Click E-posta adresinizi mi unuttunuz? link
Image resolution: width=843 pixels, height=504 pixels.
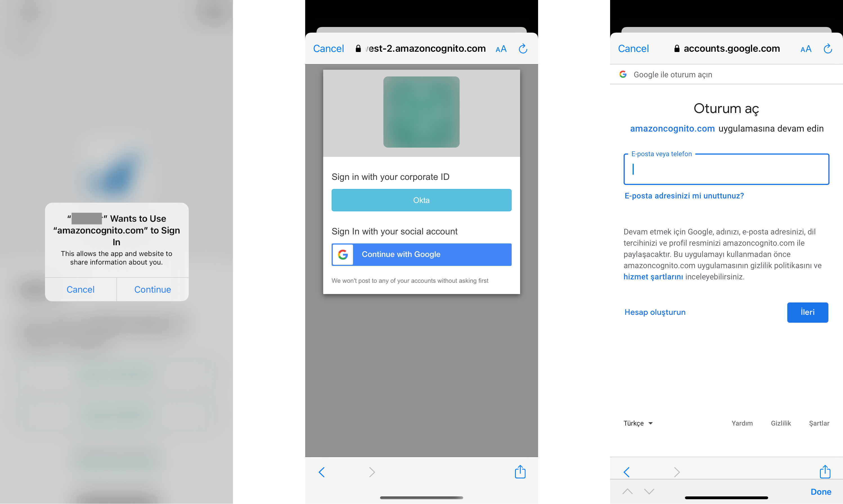pos(684,195)
